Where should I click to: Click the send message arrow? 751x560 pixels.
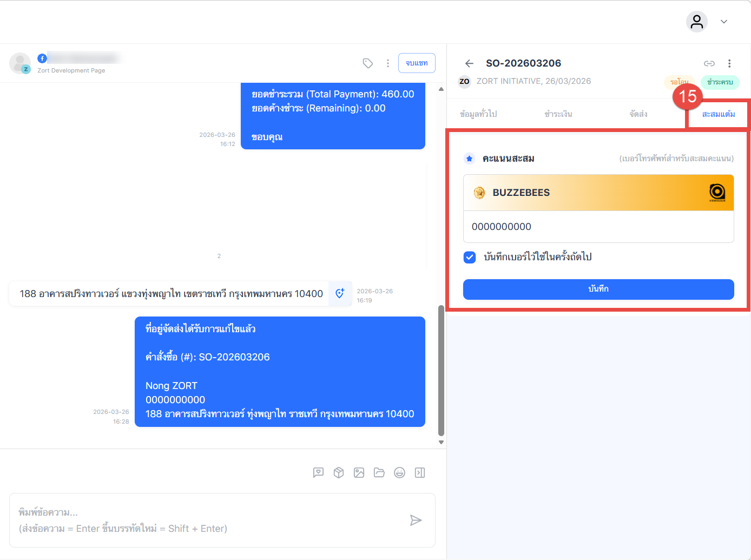tap(416, 521)
